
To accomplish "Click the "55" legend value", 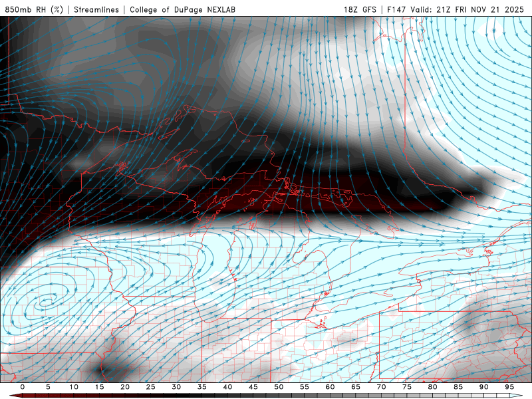I will tap(305, 387).
